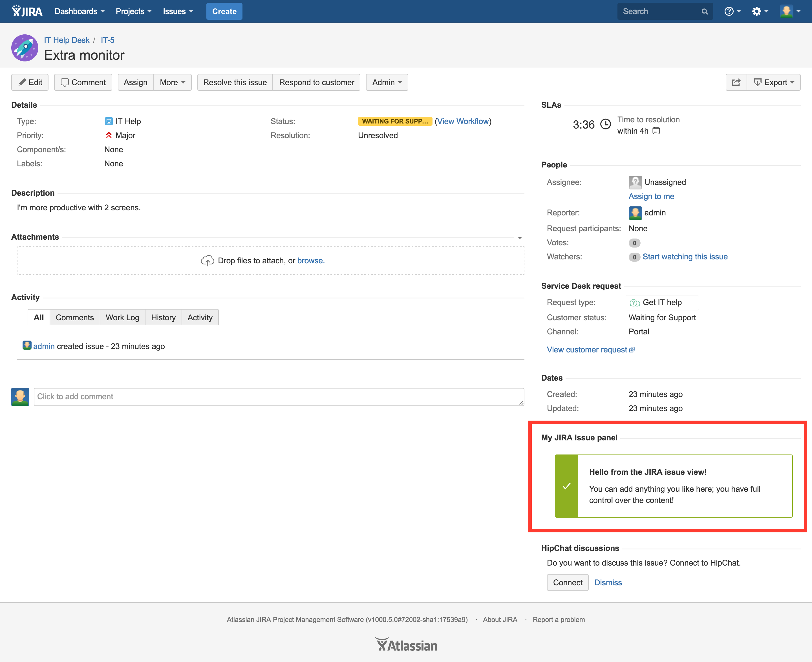Click the Report a problem footer link
812x662 pixels.
(x=558, y=620)
